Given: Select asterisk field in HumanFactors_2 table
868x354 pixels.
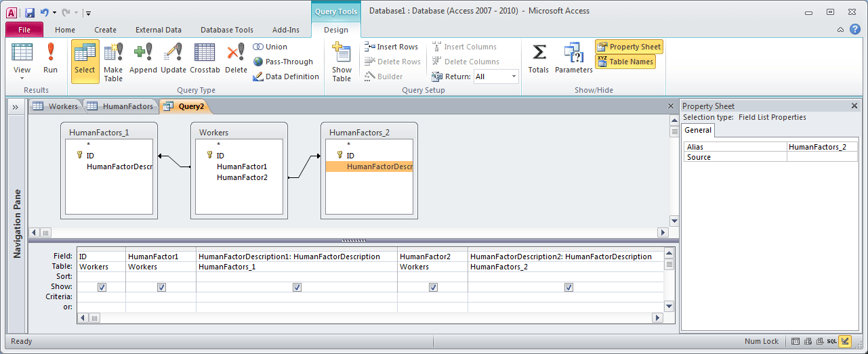Looking at the screenshot, I should 348,144.
